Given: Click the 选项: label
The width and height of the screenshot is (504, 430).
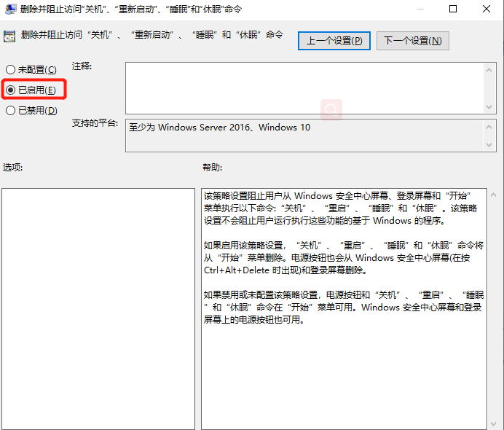Looking at the screenshot, I should click(x=12, y=167).
